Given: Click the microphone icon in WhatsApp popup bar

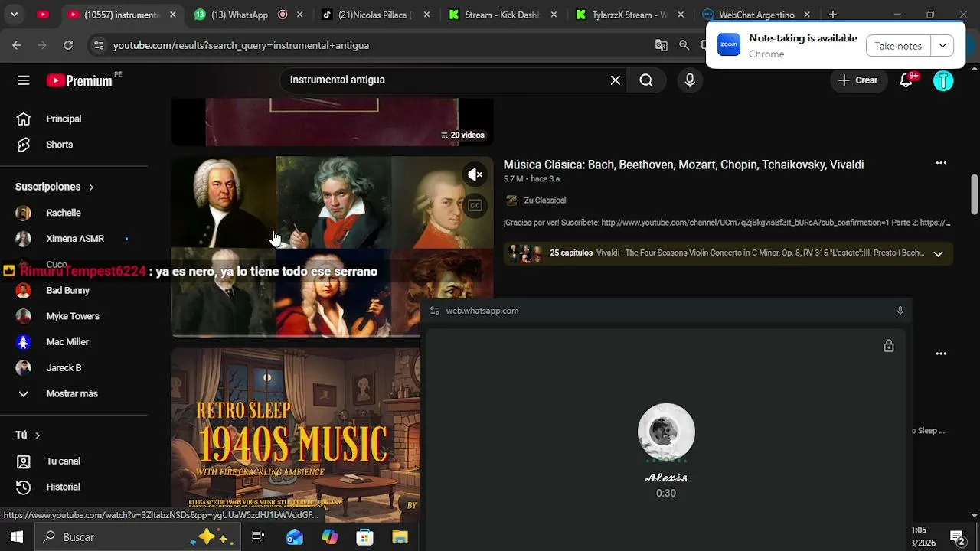Looking at the screenshot, I should click(900, 311).
